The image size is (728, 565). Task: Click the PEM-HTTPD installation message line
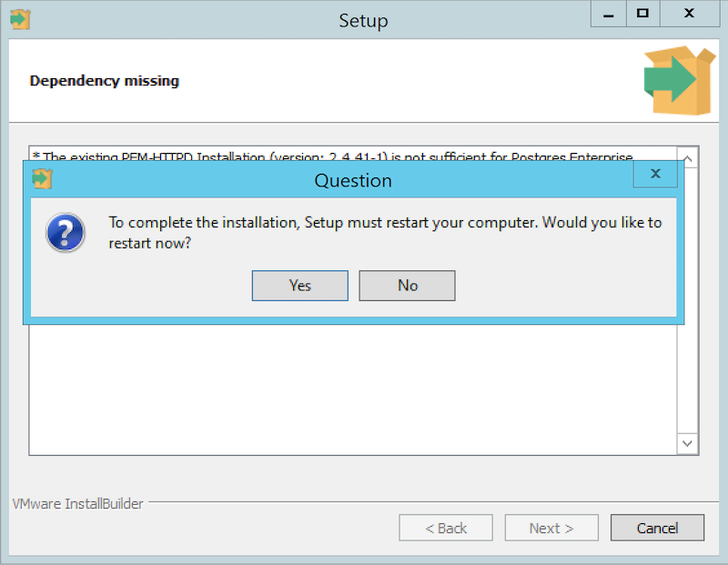pos(333,156)
